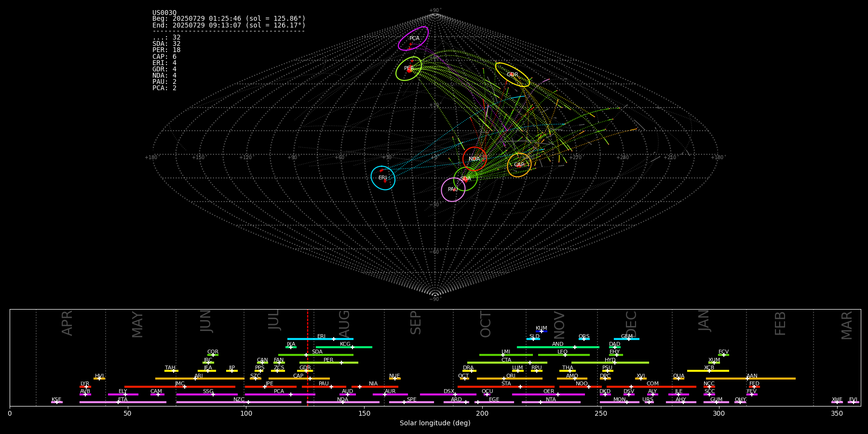Click the XCB shower bar in timeline
Screen dimensions: 868x434
coord(708,371)
